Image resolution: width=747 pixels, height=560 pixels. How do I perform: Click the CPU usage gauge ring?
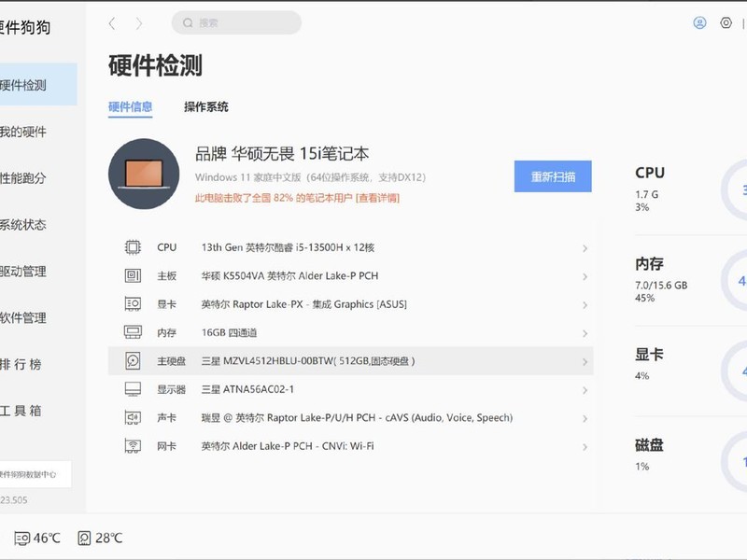click(x=734, y=189)
